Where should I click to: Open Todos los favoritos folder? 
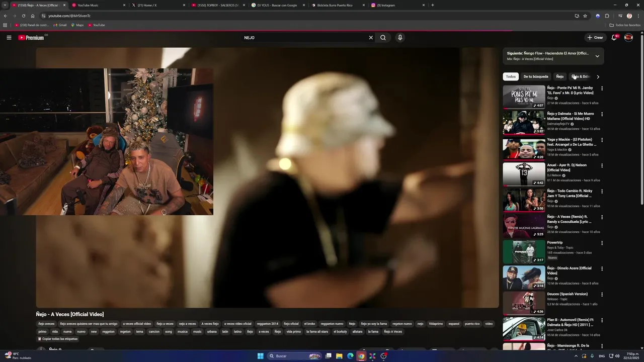pyautogui.click(x=625, y=25)
